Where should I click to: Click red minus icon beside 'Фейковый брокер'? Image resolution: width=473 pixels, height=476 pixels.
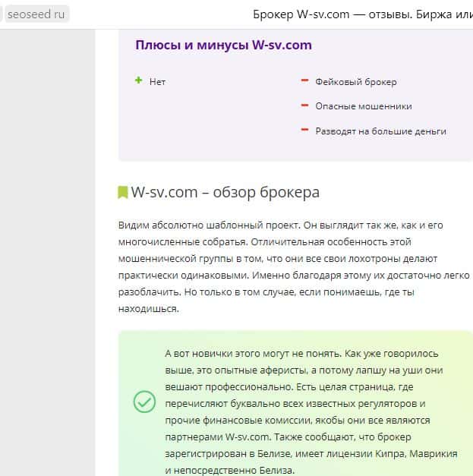pos(304,80)
